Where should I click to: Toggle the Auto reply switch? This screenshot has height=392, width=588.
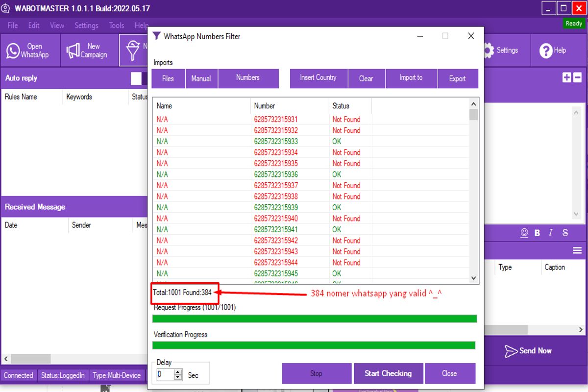(139, 78)
